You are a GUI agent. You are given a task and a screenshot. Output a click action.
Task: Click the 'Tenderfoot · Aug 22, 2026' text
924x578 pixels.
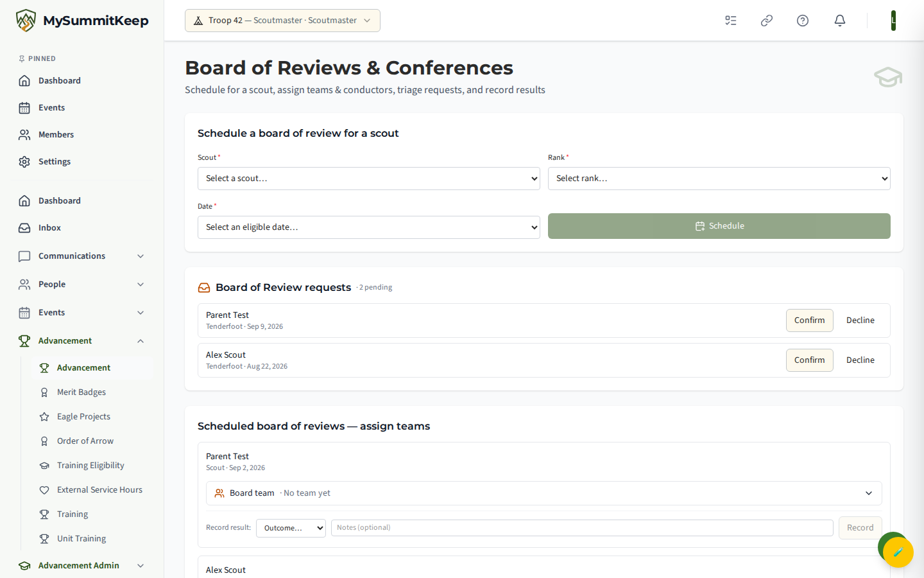pos(246,367)
